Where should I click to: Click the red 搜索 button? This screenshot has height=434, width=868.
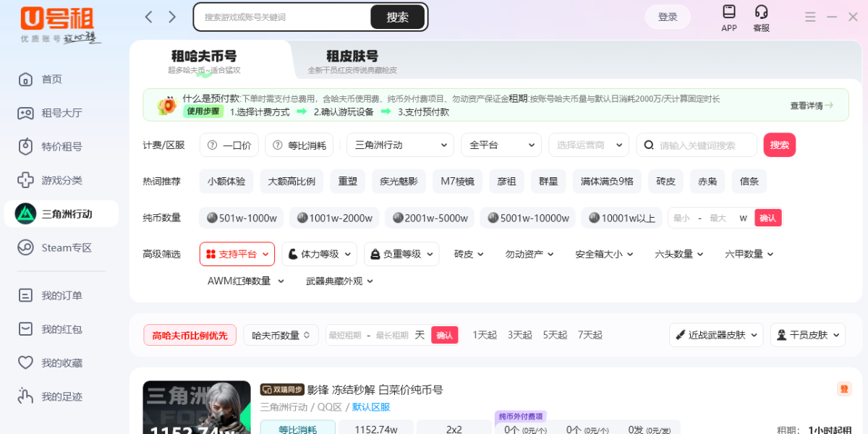coord(780,145)
